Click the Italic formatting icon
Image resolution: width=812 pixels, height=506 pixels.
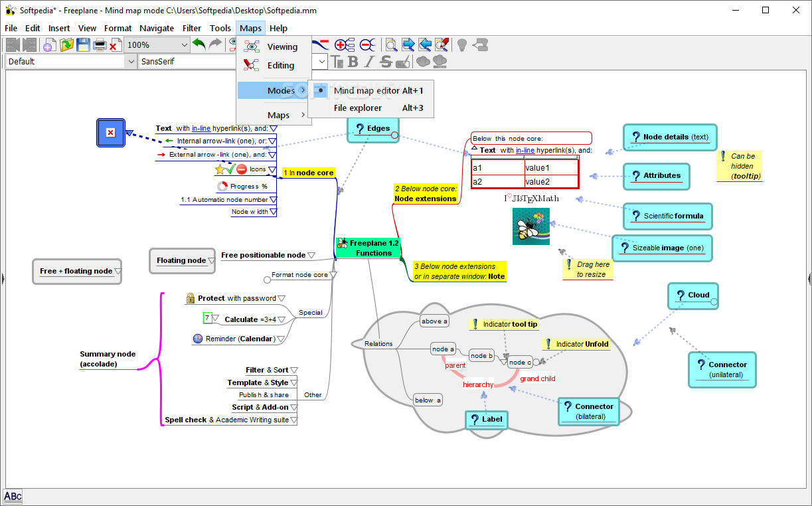(x=369, y=62)
